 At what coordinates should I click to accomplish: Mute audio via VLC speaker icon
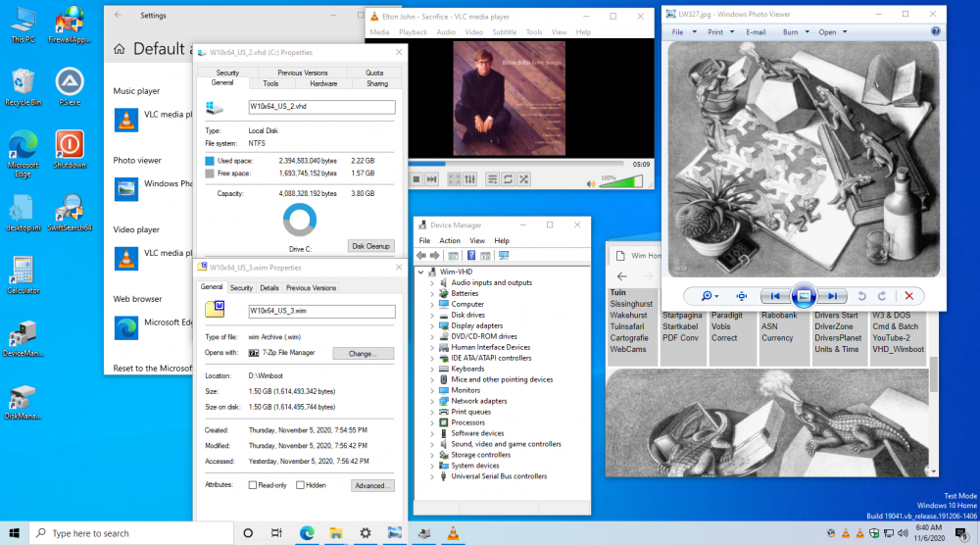[591, 181]
